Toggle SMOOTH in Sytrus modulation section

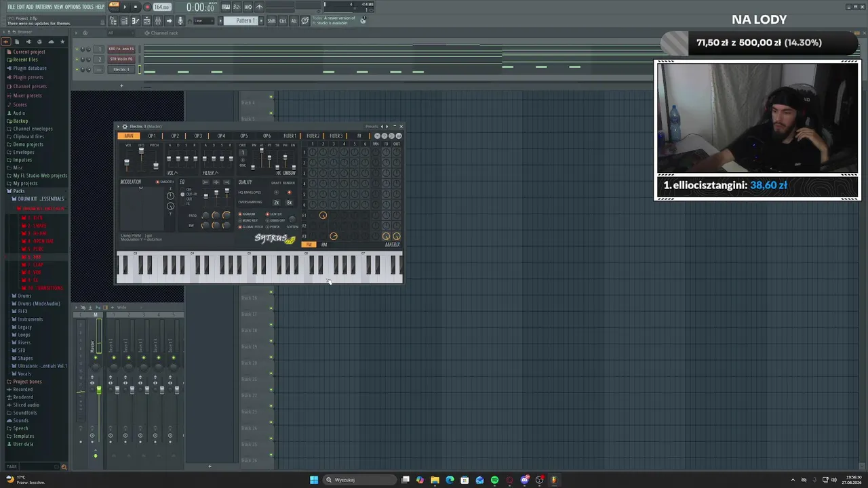pos(165,182)
